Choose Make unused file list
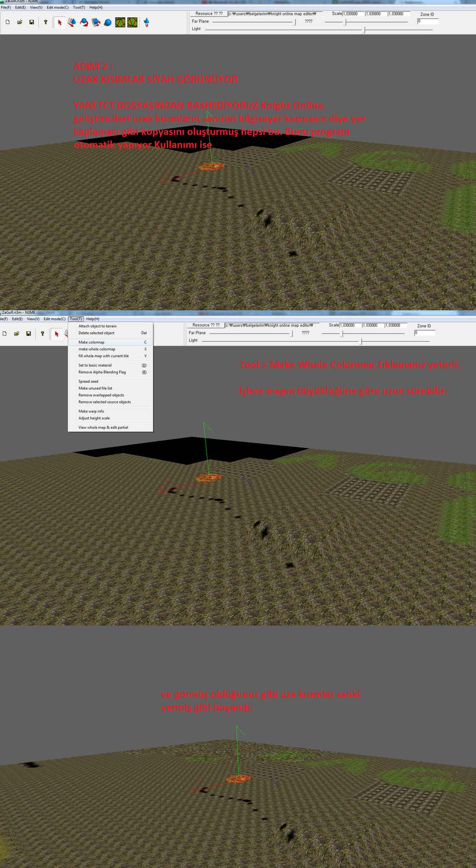The image size is (476, 868). (110, 388)
